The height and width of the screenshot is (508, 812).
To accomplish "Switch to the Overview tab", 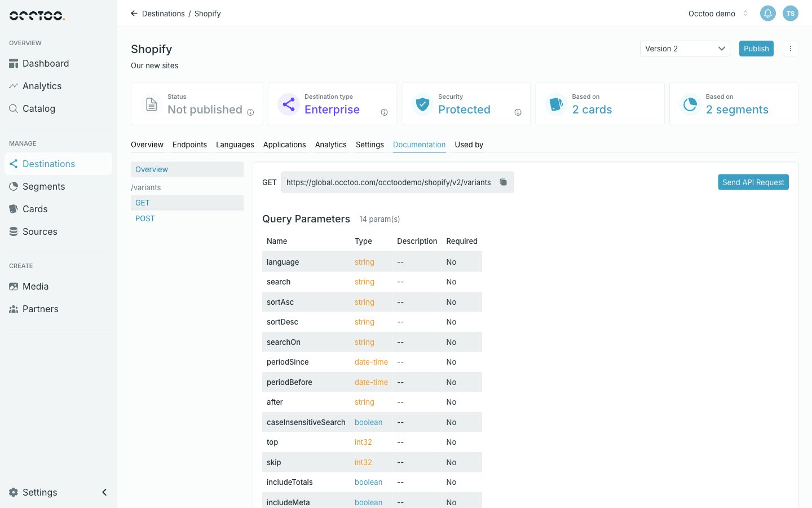I will (x=147, y=145).
